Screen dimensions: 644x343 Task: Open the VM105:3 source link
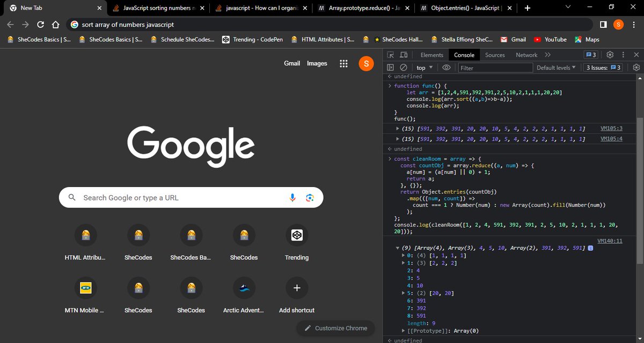tap(611, 129)
